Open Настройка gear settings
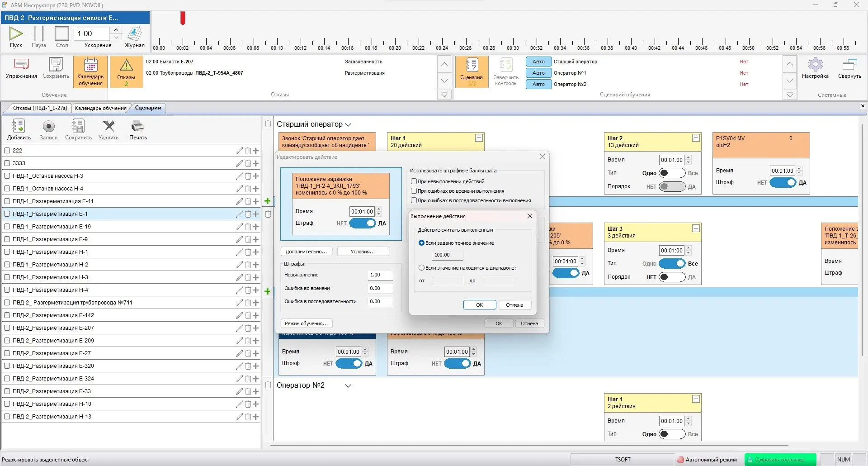 coord(815,65)
